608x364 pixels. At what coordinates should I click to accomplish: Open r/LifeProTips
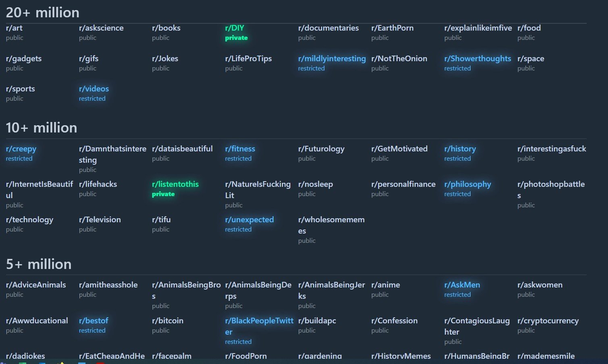(248, 59)
